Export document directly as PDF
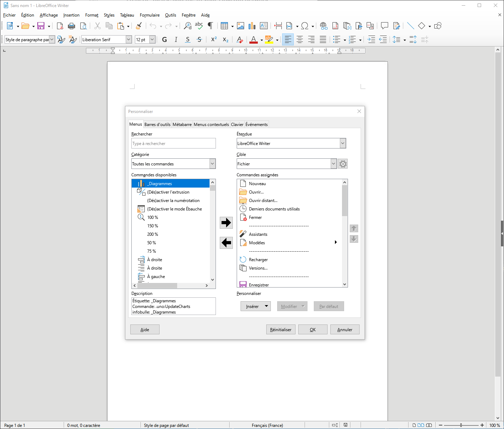 [x=60, y=26]
